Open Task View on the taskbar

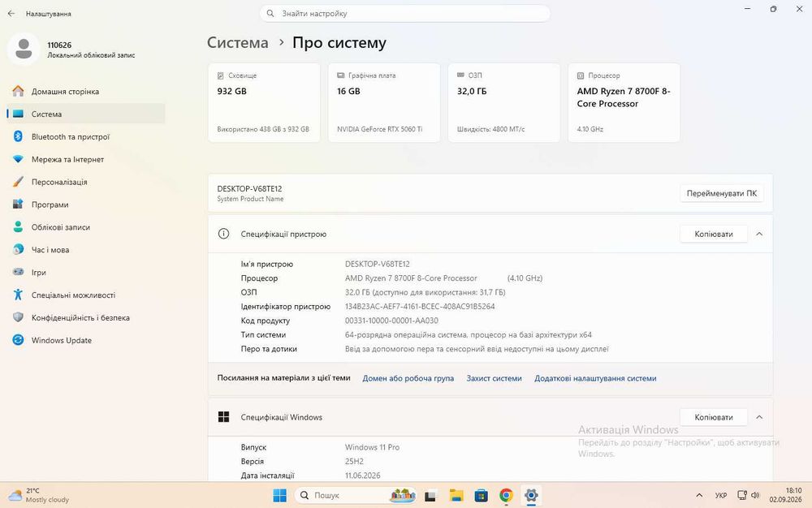coord(431,496)
